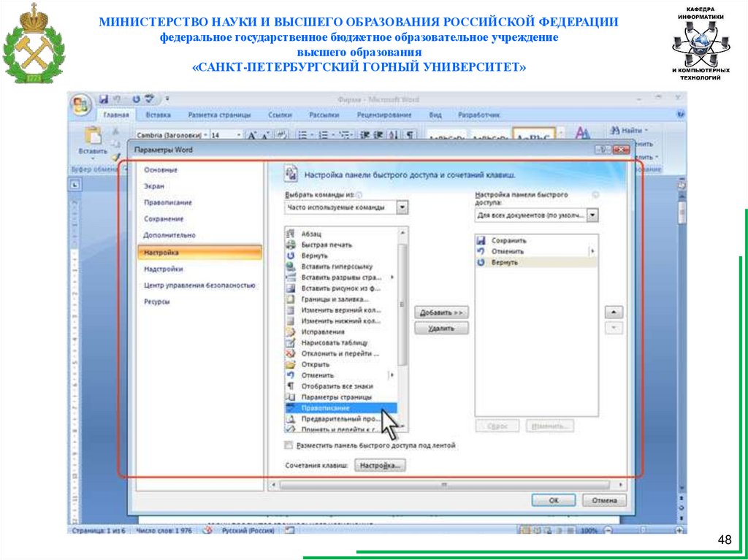
Task: Check Разместить панель быстрого доступа под лентой
Action: (x=288, y=445)
